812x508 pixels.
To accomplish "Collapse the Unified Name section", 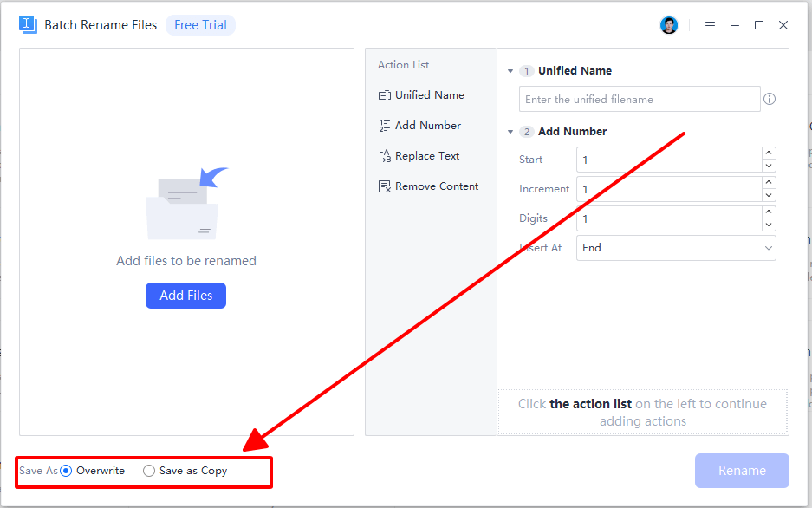I will coord(510,70).
